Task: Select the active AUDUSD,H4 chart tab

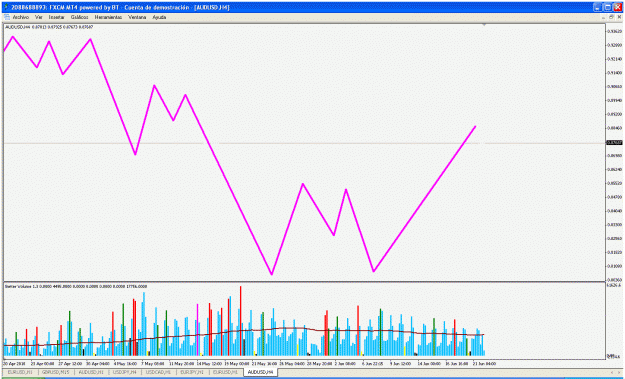Action: [261, 372]
